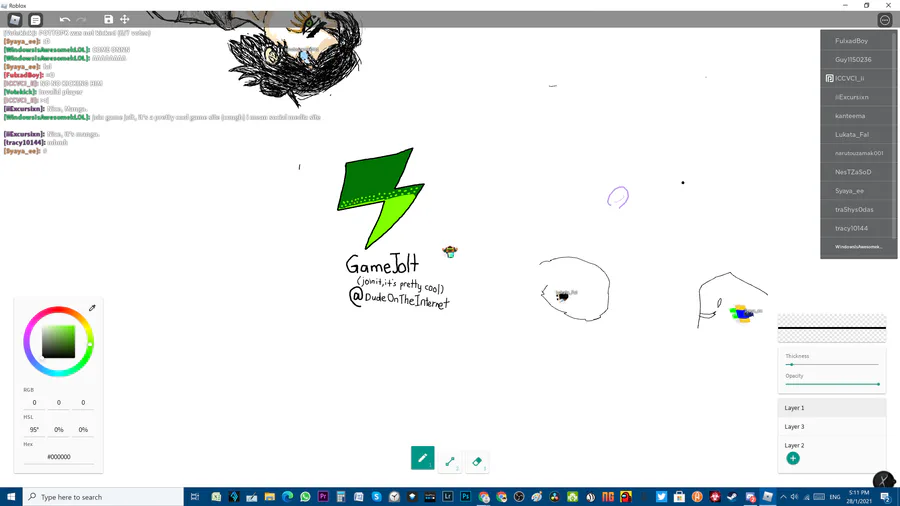Image resolution: width=900 pixels, height=506 pixels.
Task: Pick a shade in the saturation square
Action: 59,342
